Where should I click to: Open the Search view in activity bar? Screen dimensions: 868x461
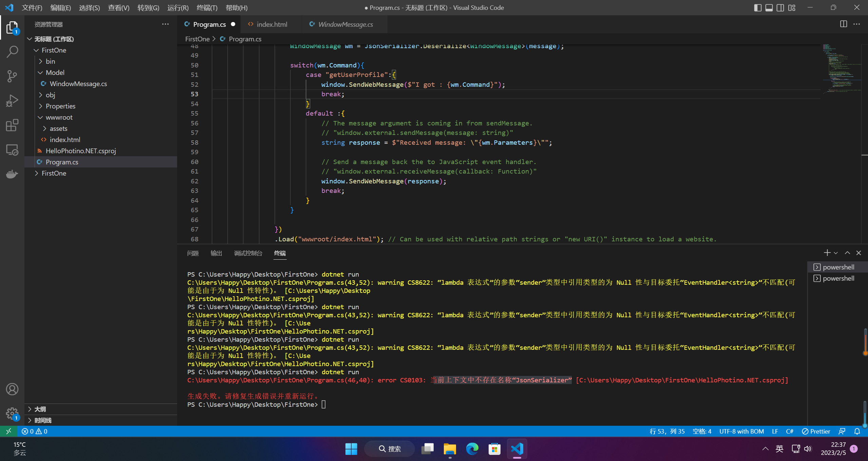12,52
